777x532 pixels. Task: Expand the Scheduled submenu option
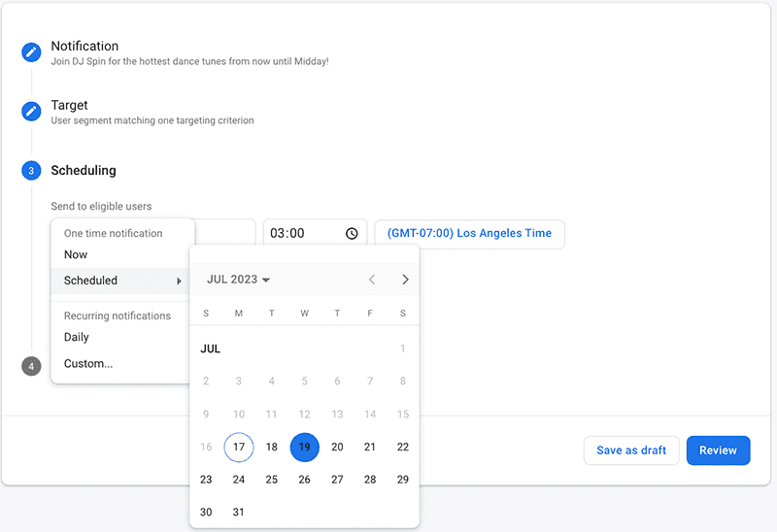click(122, 281)
